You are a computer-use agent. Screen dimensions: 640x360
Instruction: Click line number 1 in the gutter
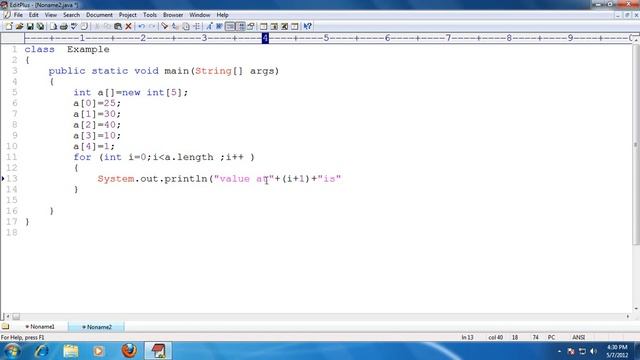coord(15,49)
